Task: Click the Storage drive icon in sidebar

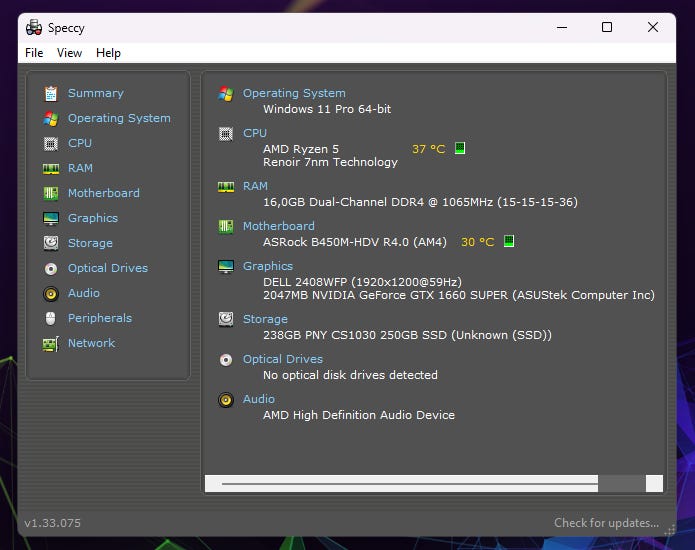Action: (50, 243)
